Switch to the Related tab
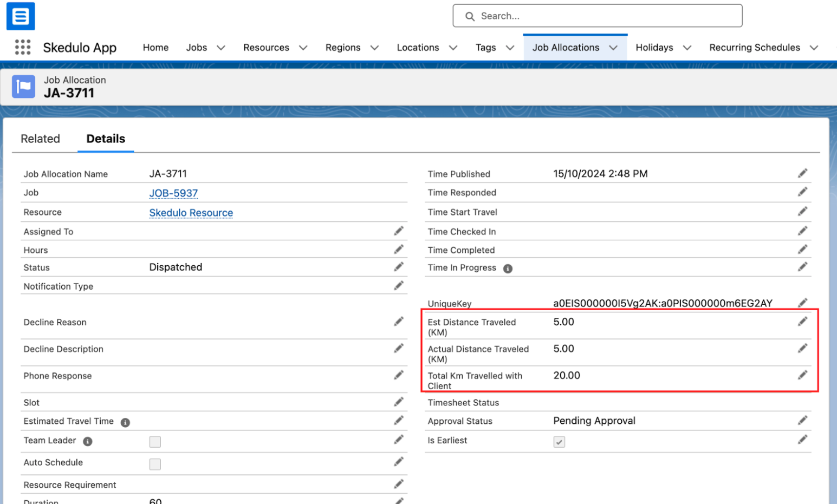 click(x=40, y=139)
